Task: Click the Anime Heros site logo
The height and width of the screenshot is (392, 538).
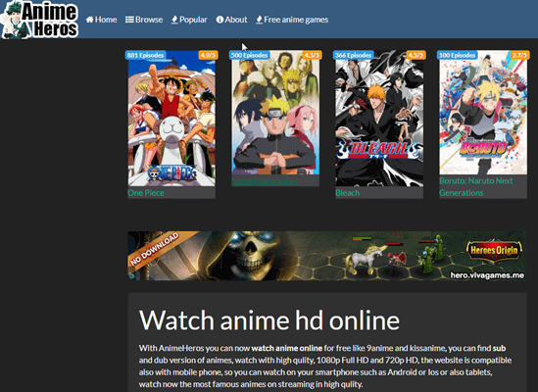Action: pyautogui.click(x=39, y=20)
